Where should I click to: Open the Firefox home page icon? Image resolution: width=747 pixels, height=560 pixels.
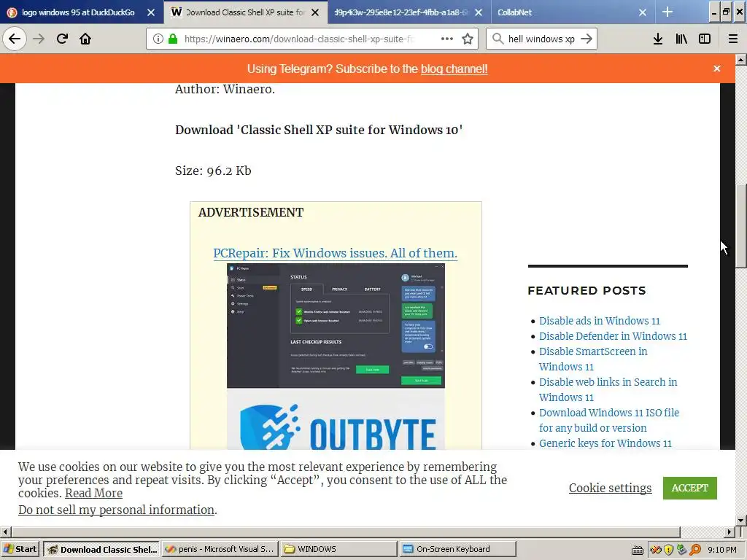coord(85,39)
